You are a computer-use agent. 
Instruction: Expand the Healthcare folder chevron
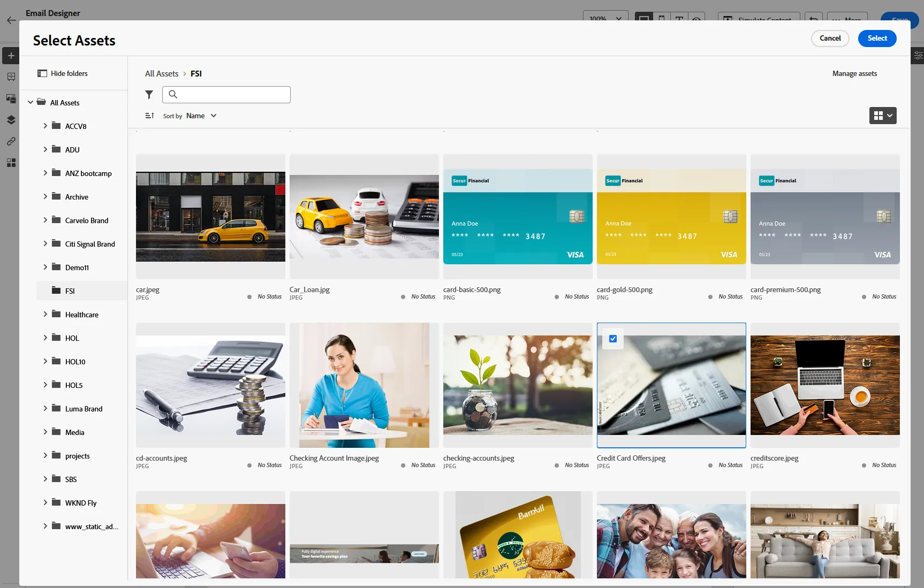pyautogui.click(x=45, y=314)
